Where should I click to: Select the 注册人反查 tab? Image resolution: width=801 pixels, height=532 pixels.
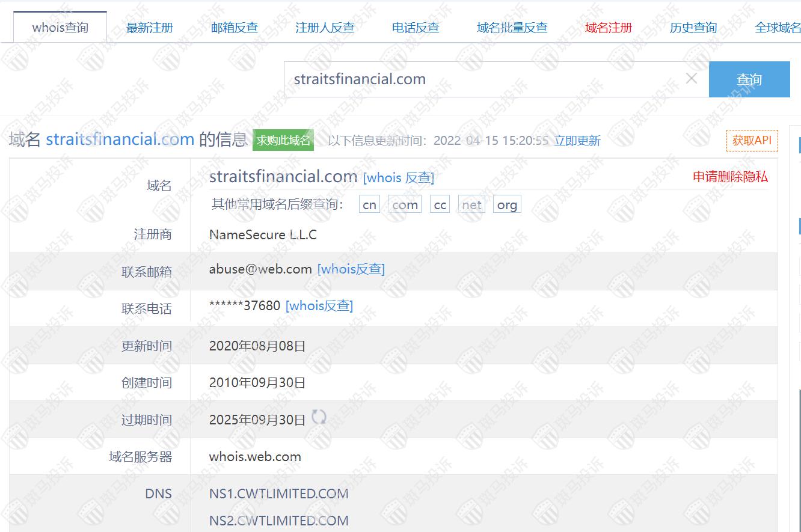(325, 28)
